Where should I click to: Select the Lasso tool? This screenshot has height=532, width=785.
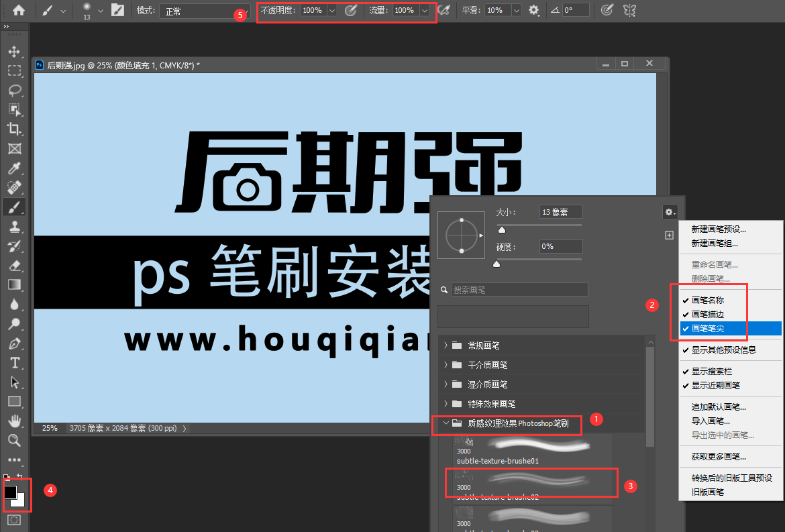coord(15,90)
